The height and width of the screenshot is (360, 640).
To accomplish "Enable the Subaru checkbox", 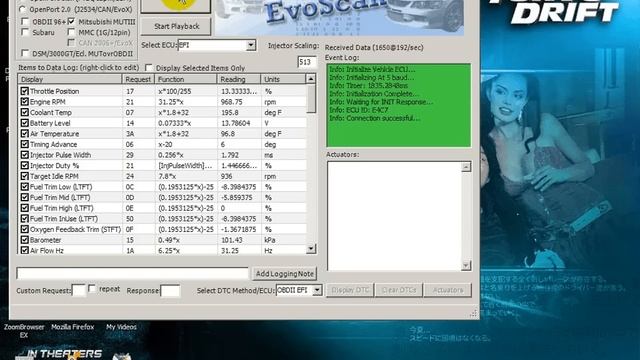I will pos(25,32).
